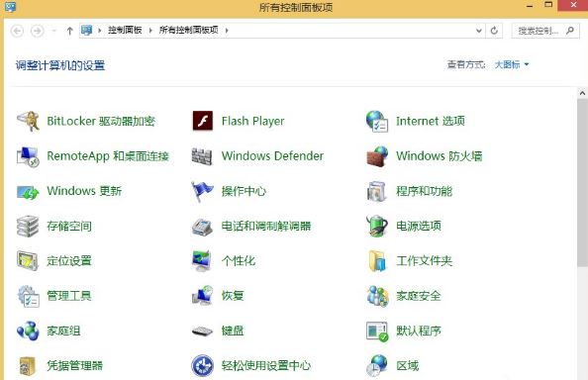Open the recent locations dropdown arrow
The image size is (588, 380).
54,31
